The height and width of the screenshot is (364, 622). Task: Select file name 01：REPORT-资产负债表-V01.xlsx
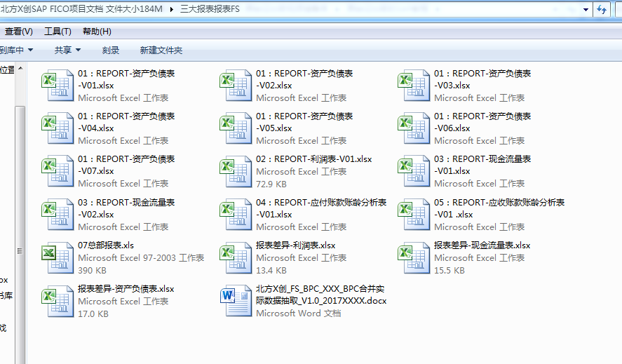pyautogui.click(x=126, y=79)
